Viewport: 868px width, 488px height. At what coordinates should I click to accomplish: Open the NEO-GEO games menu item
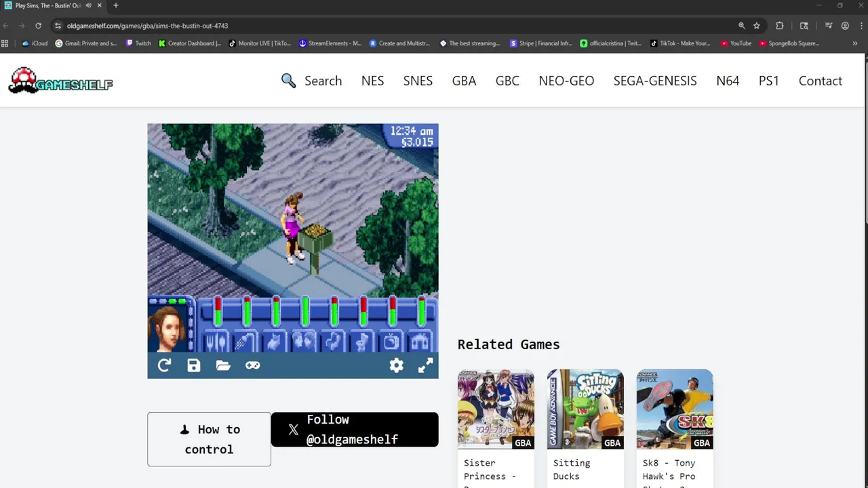pos(566,81)
